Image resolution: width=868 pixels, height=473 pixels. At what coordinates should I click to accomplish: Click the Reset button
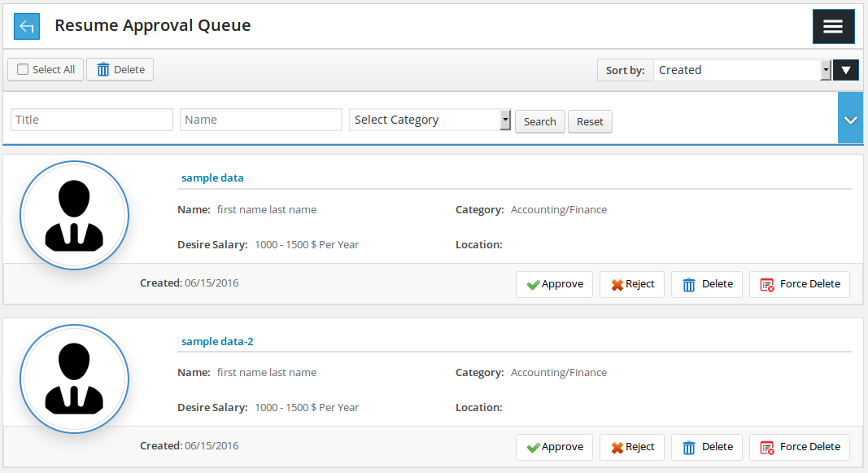tap(590, 122)
